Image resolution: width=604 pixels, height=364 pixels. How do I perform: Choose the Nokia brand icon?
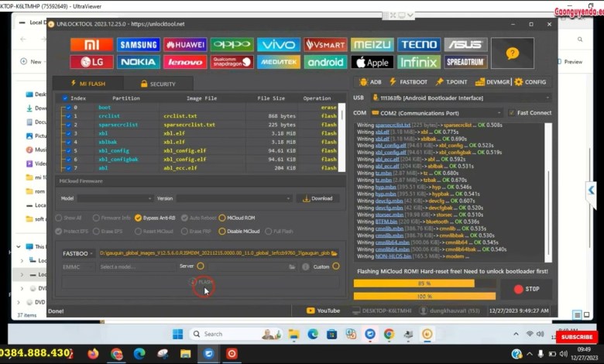pyautogui.click(x=139, y=62)
